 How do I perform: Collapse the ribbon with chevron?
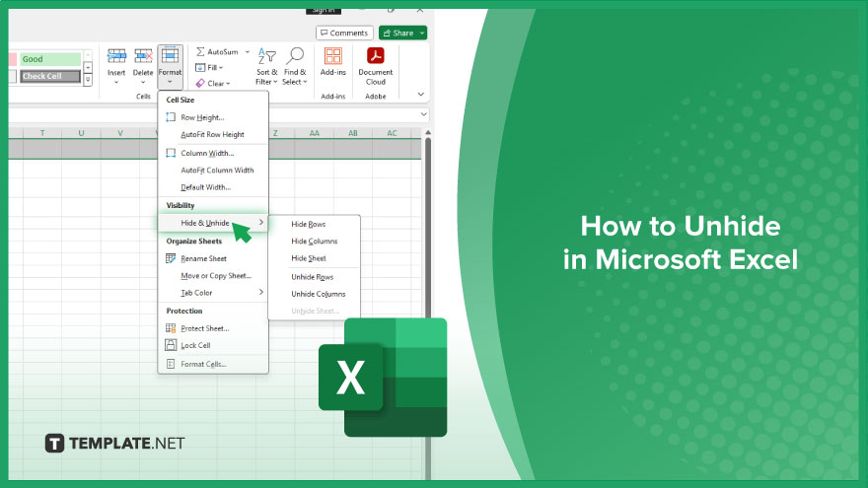421,94
